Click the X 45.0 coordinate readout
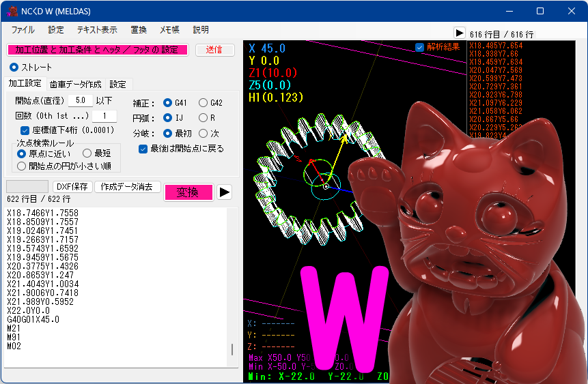Screen dimensions: 588x384 pos(267,48)
